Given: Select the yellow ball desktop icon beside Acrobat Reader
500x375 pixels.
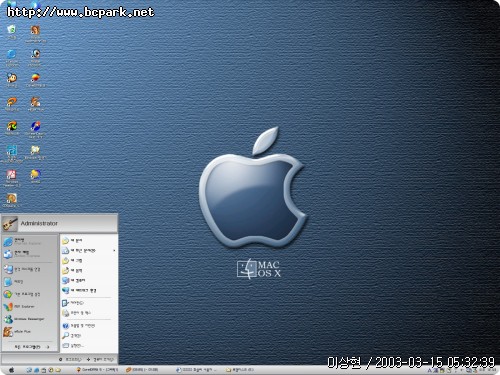Looking at the screenshot, I should 35,176.
